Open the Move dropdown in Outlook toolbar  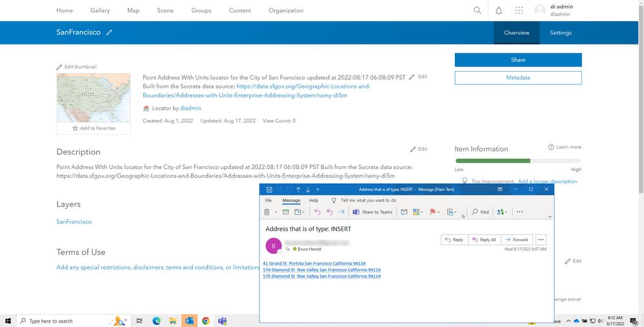click(299, 212)
